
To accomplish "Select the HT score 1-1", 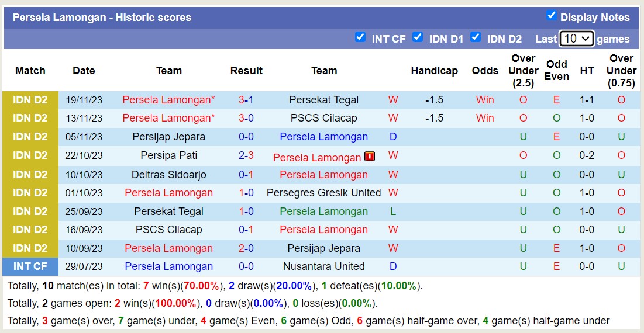I will pos(587,100).
